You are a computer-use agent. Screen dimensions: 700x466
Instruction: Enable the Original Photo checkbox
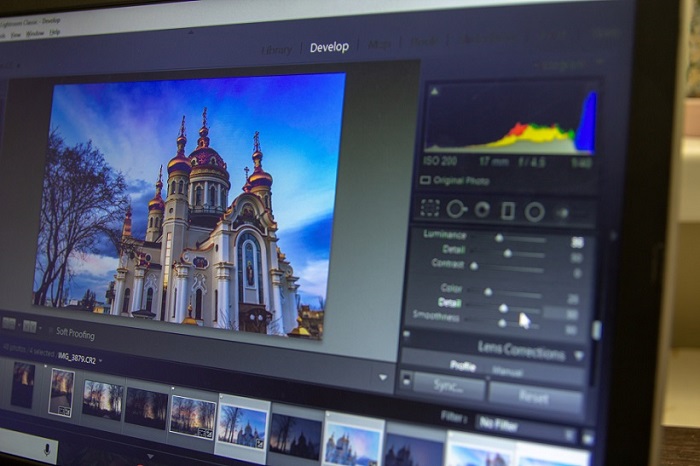pos(425,180)
